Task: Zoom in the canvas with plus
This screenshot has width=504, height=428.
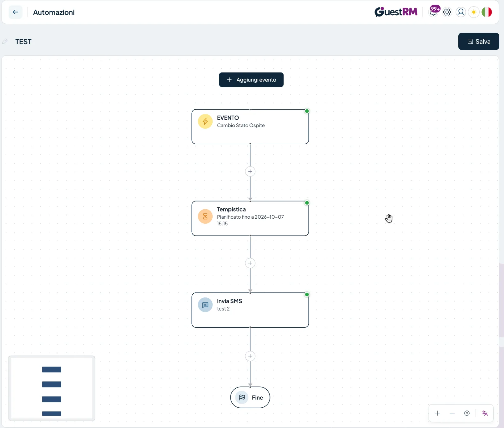Action: click(438, 413)
